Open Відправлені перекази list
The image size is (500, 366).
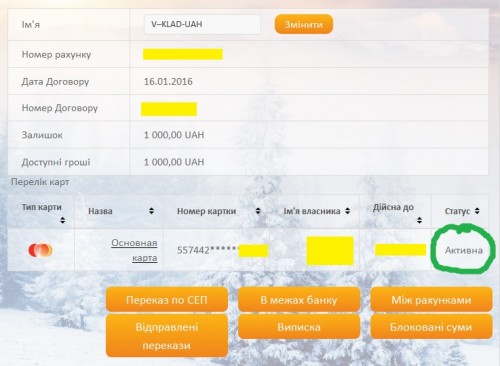click(167, 336)
